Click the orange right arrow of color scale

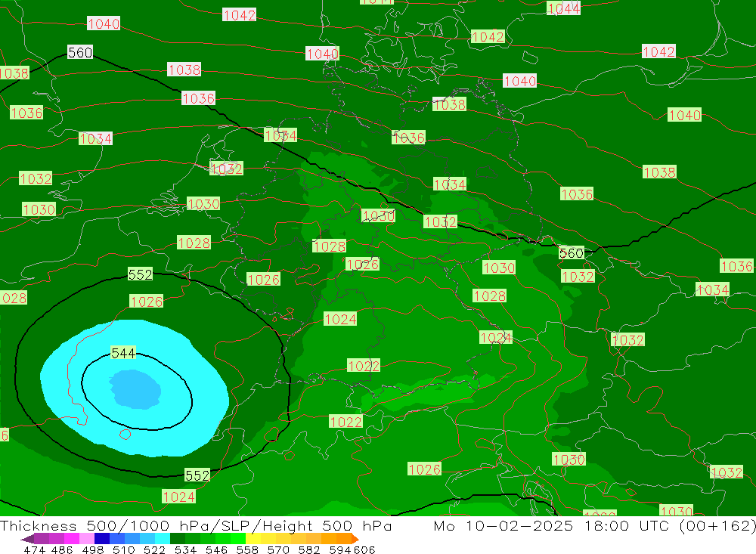click(x=355, y=539)
